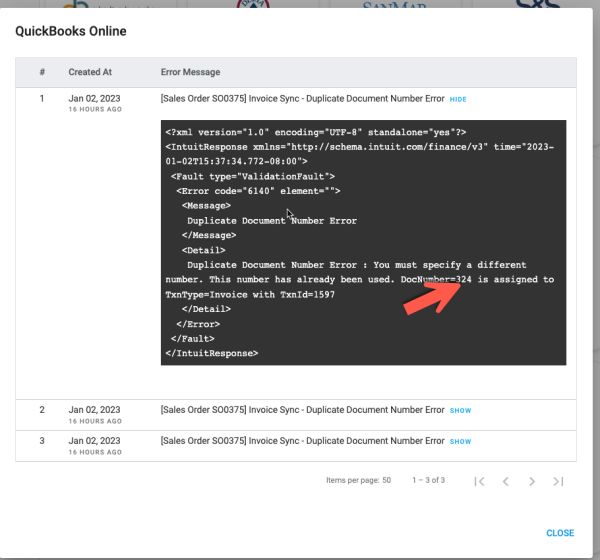Go to the first page of results
The height and width of the screenshot is (560, 600).
[479, 481]
